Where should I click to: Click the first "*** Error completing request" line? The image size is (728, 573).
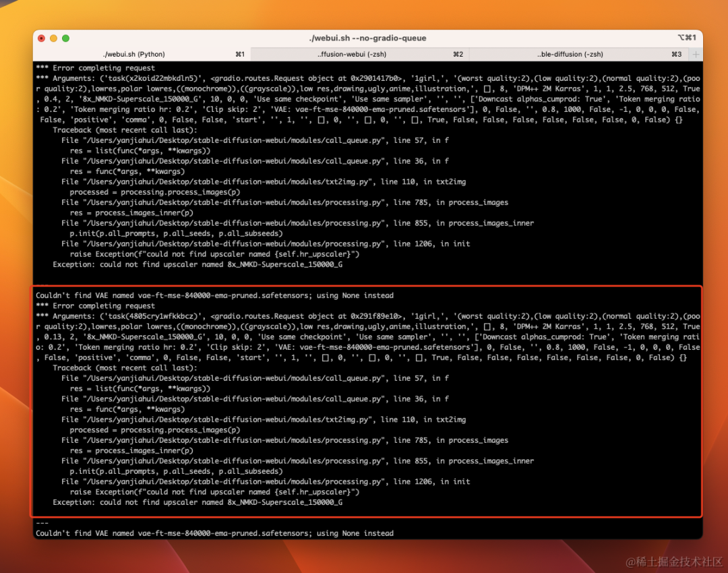[95, 68]
